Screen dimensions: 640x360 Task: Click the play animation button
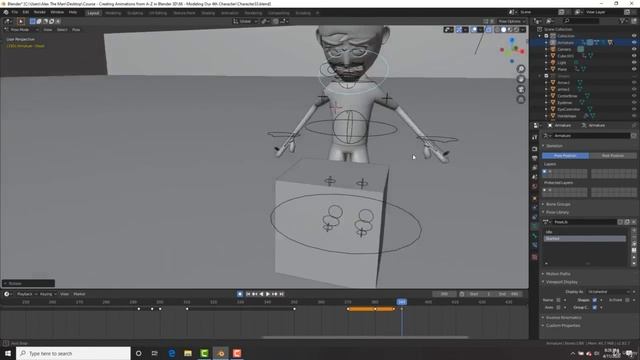268,294
